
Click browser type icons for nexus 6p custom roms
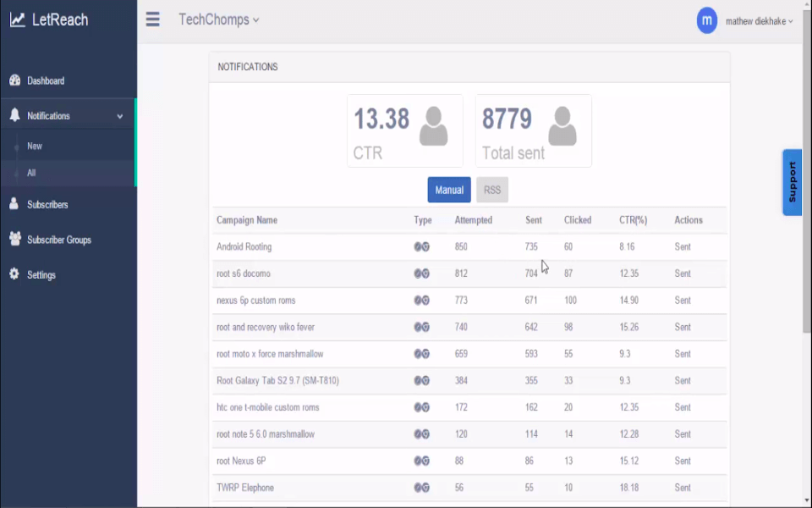point(421,300)
